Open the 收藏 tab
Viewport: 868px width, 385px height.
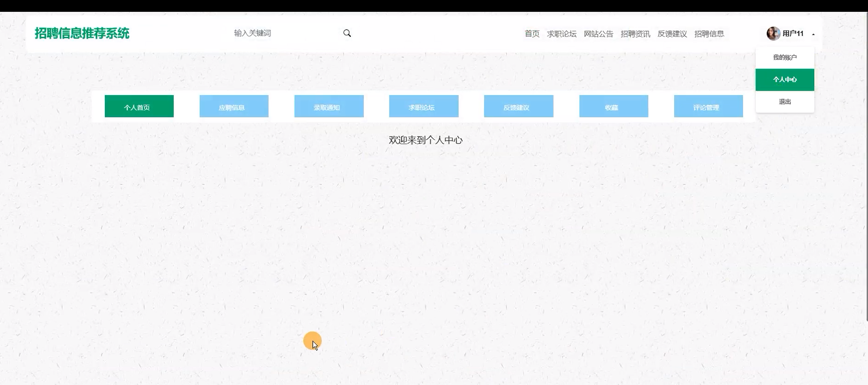[x=613, y=106]
